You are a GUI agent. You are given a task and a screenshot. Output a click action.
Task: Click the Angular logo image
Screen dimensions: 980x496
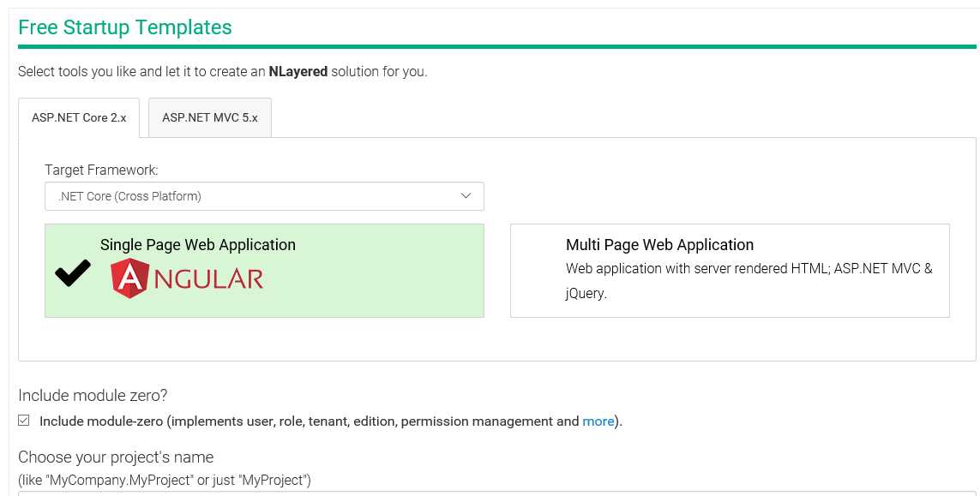coord(188,278)
